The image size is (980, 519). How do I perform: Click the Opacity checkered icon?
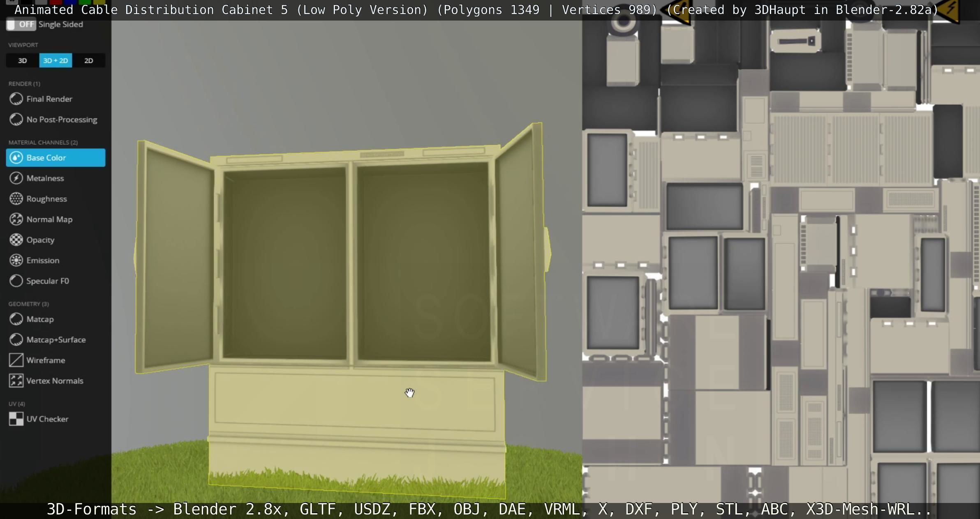click(x=16, y=240)
